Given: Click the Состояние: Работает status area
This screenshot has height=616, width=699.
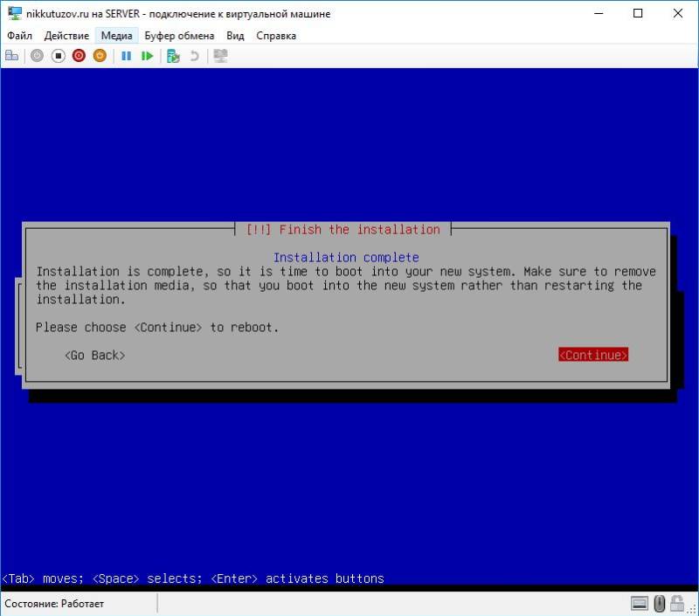Looking at the screenshot, I should pyautogui.click(x=52, y=604).
